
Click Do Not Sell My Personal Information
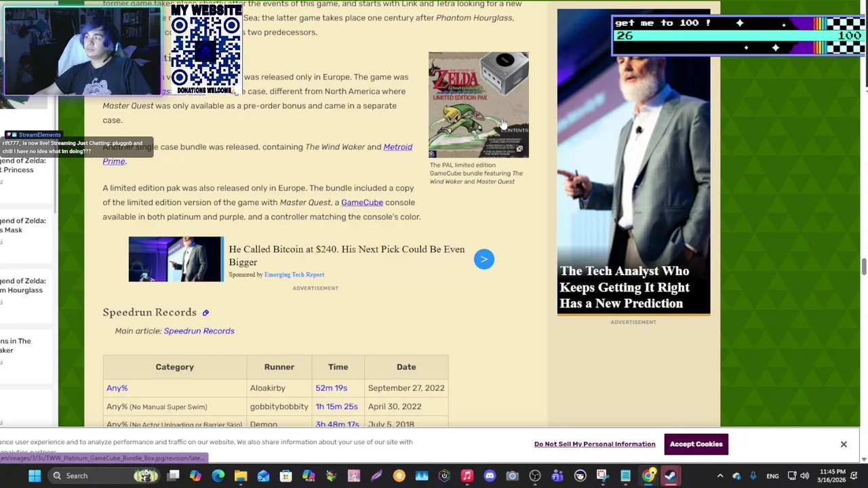[595, 444]
